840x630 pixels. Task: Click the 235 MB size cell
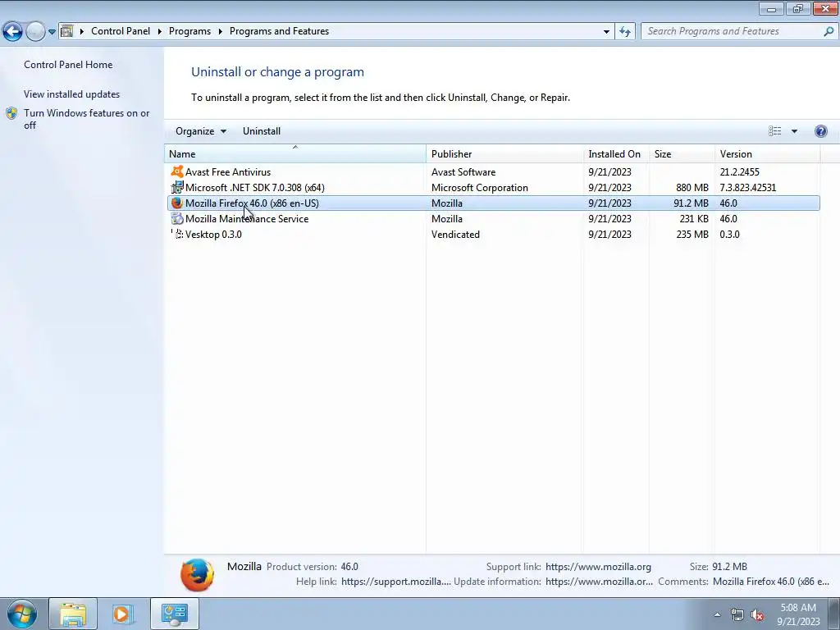pos(692,234)
